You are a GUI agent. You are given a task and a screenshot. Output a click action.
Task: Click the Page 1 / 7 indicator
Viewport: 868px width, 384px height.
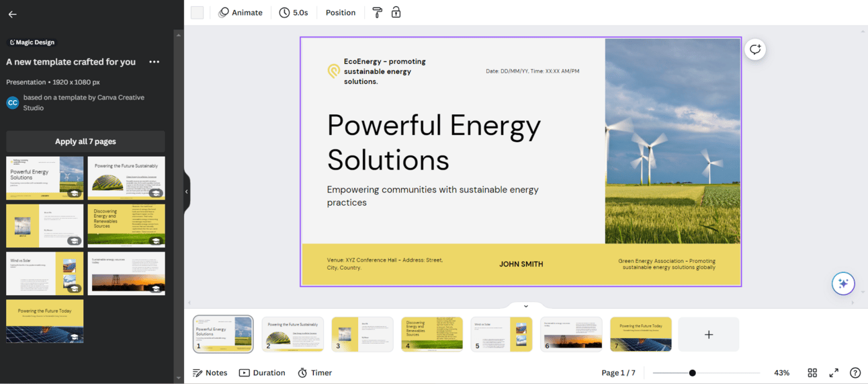tap(618, 373)
